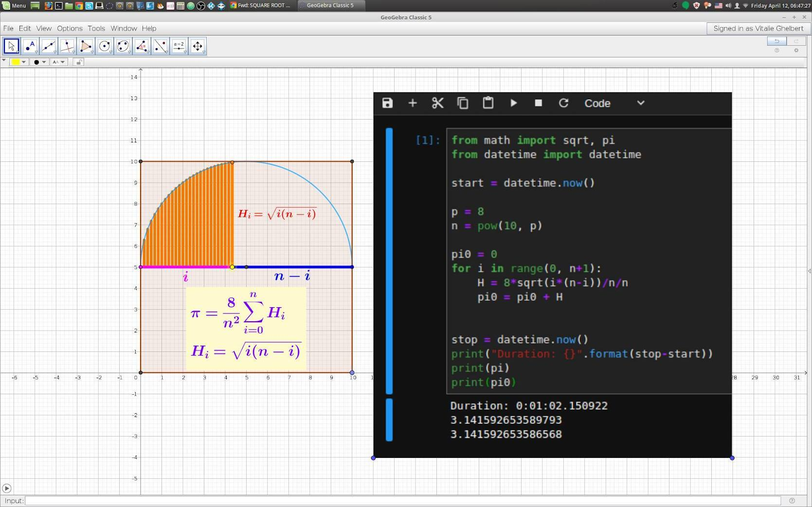Expand Angle tool submenu arrow

[148, 52]
